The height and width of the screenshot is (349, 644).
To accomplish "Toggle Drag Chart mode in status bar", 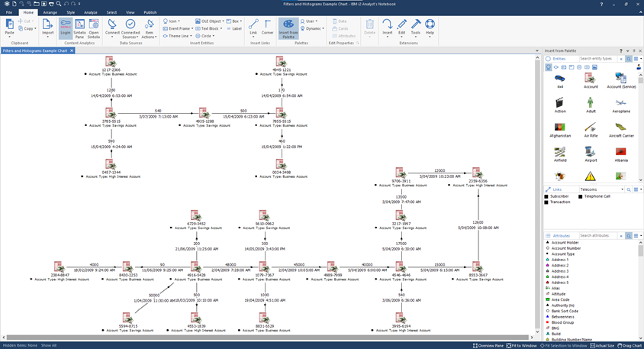I will pos(630,345).
